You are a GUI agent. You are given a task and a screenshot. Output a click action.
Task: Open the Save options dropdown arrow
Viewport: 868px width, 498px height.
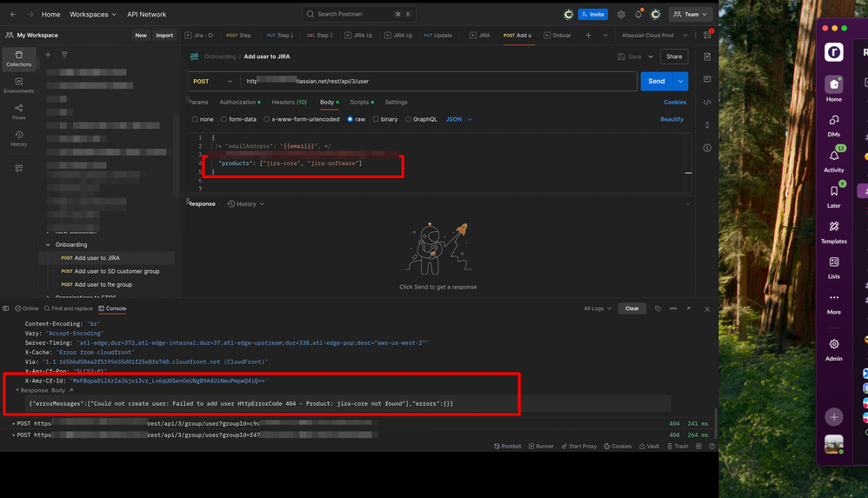tap(651, 56)
